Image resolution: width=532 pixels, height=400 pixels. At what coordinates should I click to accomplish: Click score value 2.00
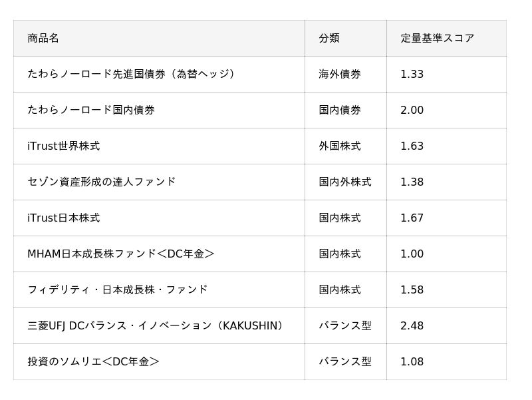(412, 110)
